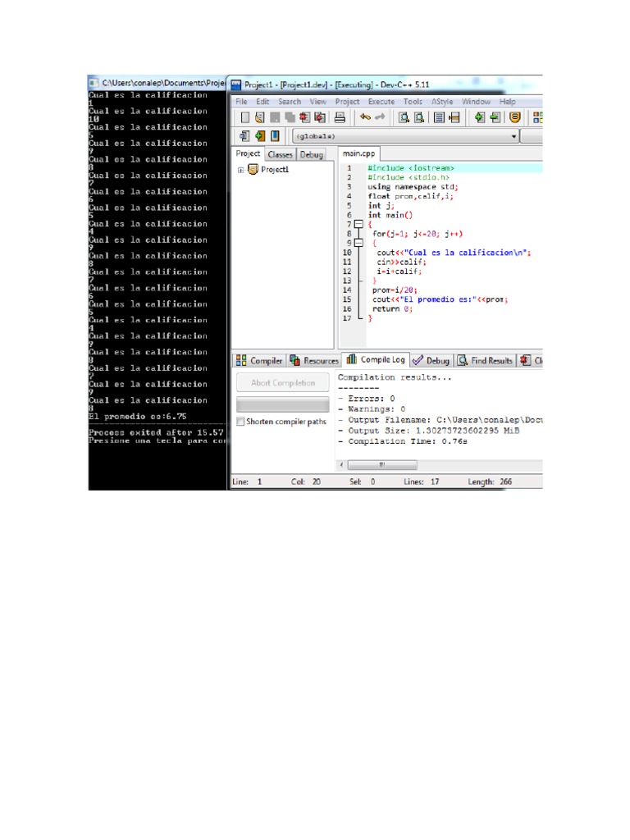This screenshot has height=840, width=630.
Task: Click the New file toolbar icon
Action: pyautogui.click(x=244, y=117)
